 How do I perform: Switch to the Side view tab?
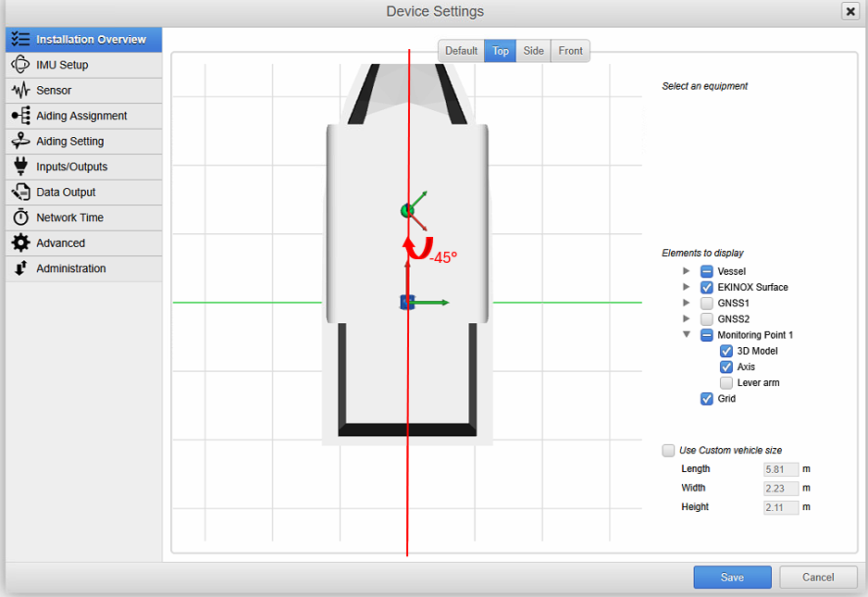(x=533, y=51)
